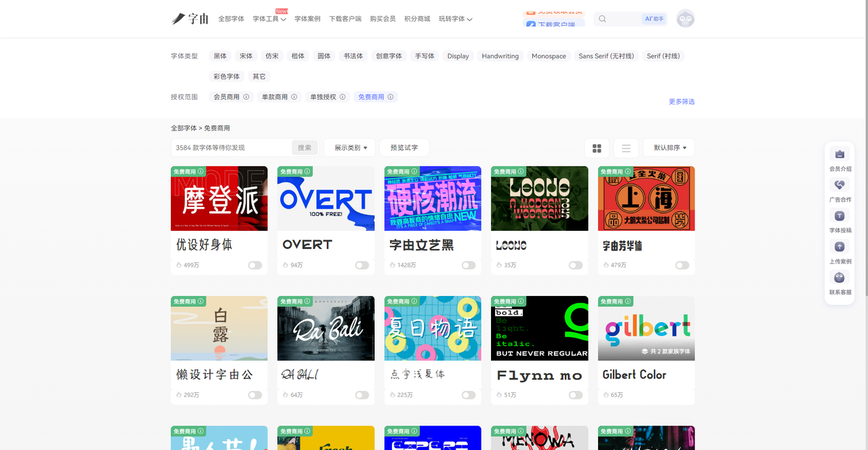The height and width of the screenshot is (450, 868).
Task: Click the search magnifier icon in header
Action: tap(602, 19)
